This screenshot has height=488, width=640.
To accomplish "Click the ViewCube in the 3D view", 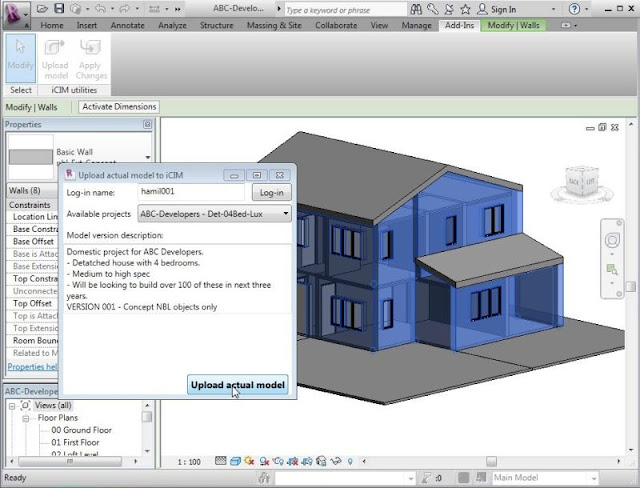I will coord(582,182).
